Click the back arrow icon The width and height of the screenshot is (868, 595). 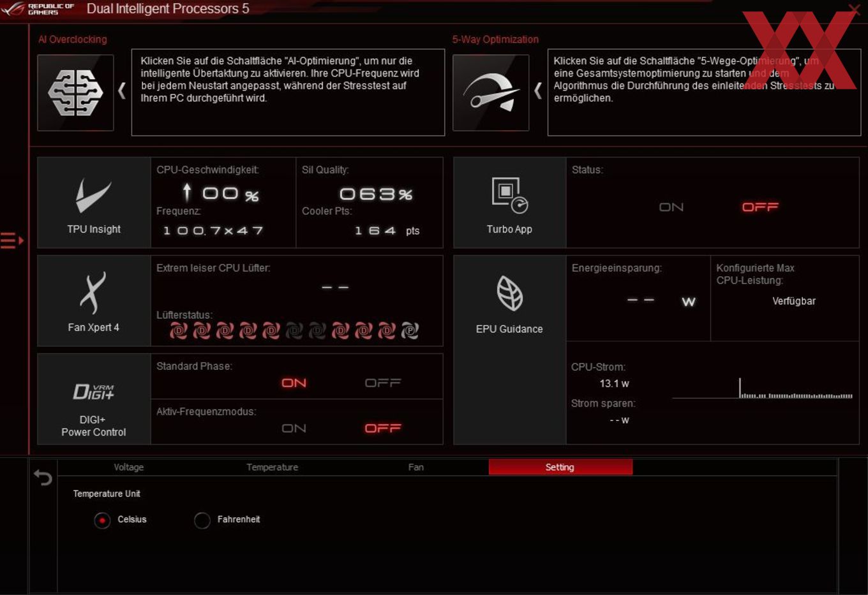coord(43,477)
